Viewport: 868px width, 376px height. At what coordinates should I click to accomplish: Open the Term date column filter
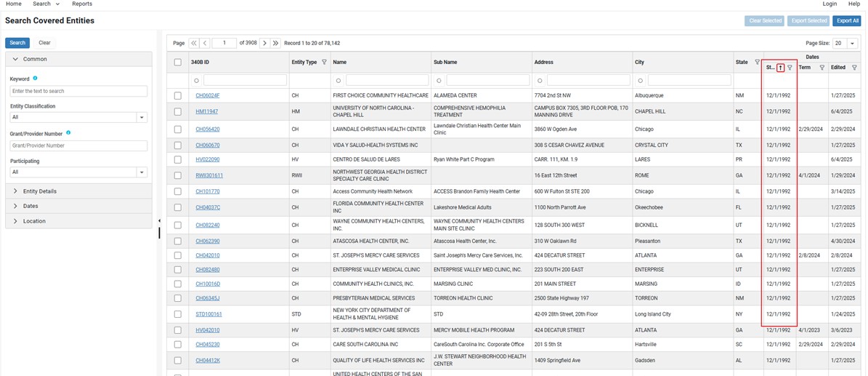(x=822, y=68)
